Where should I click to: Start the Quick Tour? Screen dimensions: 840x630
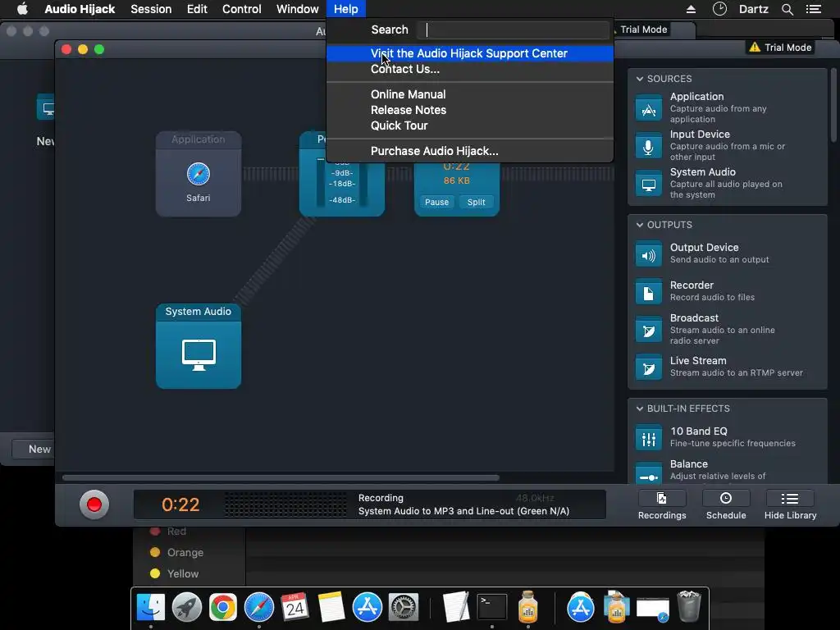[x=470, y=126]
